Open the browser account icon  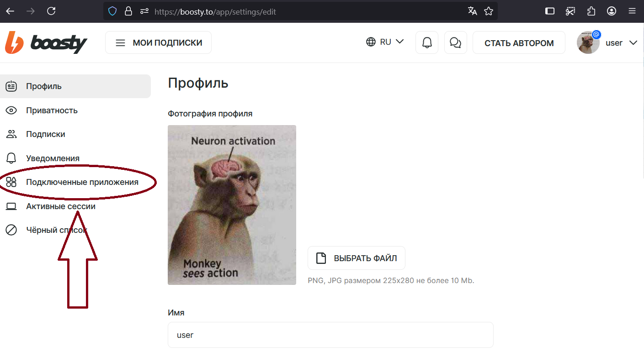click(x=612, y=11)
